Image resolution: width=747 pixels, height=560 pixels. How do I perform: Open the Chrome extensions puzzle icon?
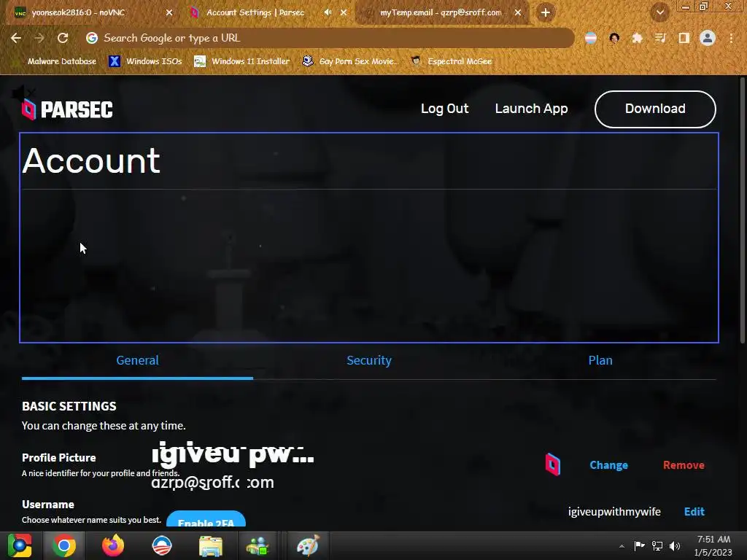tap(637, 38)
